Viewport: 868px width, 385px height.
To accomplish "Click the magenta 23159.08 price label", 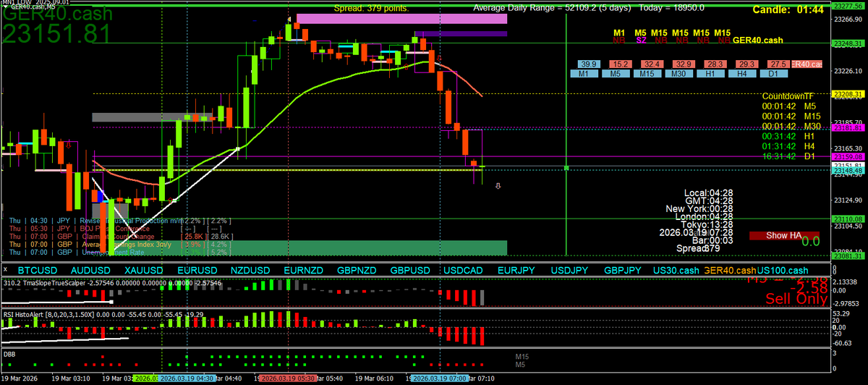I will 846,156.
